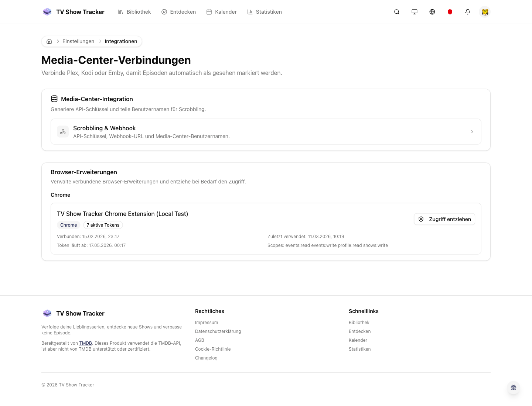Open the tiger avatar profile menu
Screen dimensions: 532x406
[x=485, y=12]
